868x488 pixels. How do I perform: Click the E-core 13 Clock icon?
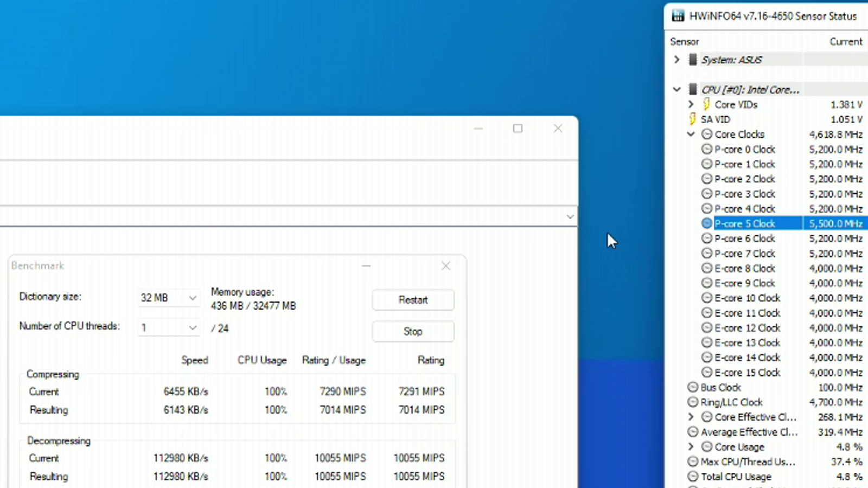[706, 343]
